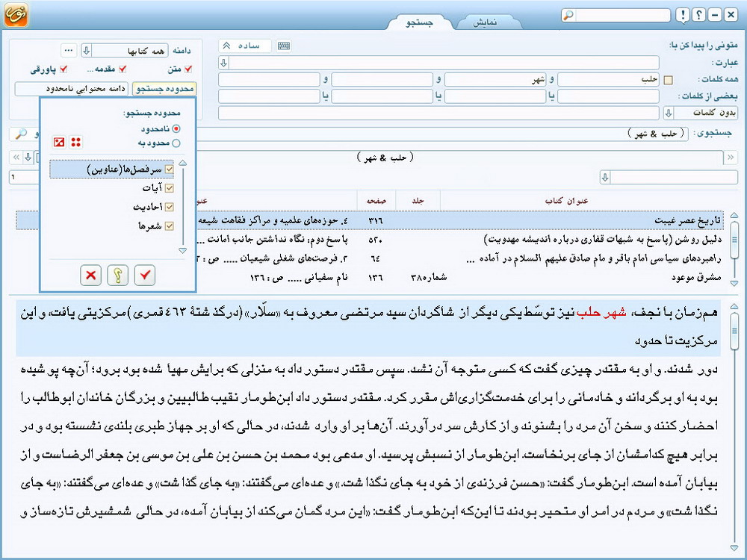747x560 pixels.
Task: Click the up arrow of the results table scrollbar
Action: coord(734,216)
